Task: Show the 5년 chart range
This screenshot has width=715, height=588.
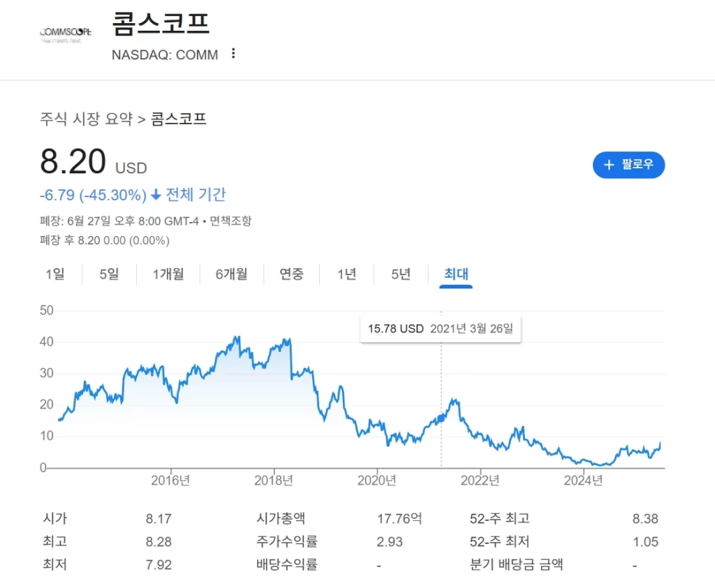Action: (401, 274)
